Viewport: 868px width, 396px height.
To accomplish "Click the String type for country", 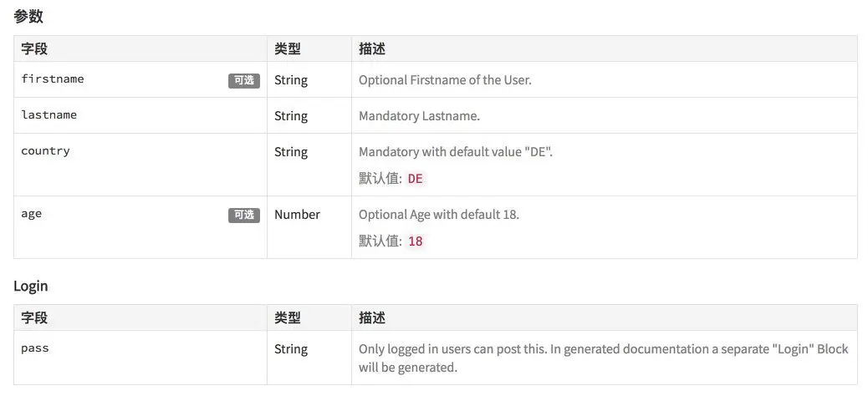I will click(x=290, y=152).
